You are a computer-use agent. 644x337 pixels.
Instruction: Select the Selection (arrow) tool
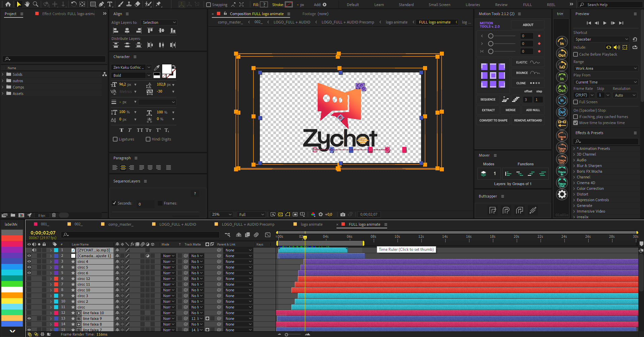click(x=19, y=4)
